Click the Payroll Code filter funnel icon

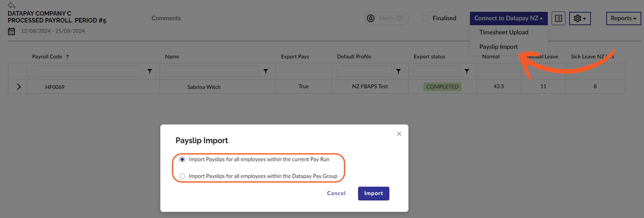click(x=150, y=71)
